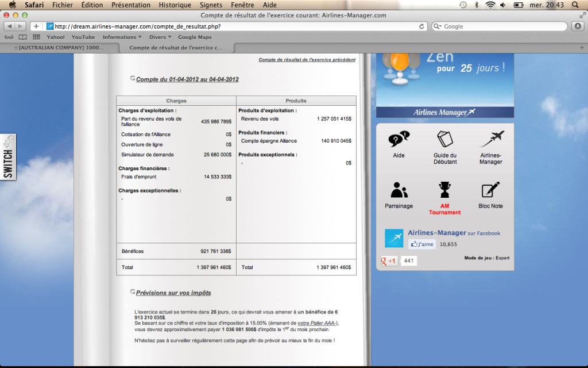Click the battery status icon
The height and width of the screenshot is (368, 588).
(519, 5)
